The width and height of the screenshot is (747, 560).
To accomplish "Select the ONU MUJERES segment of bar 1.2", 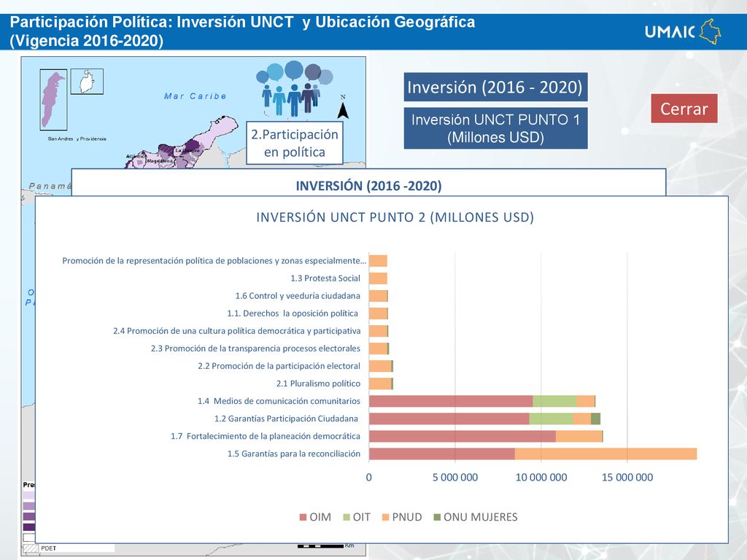I will [x=595, y=419].
